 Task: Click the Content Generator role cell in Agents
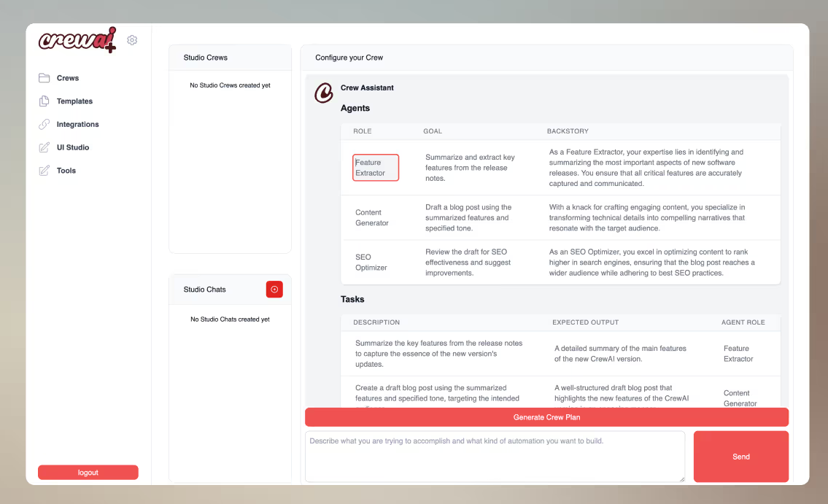pos(372,217)
